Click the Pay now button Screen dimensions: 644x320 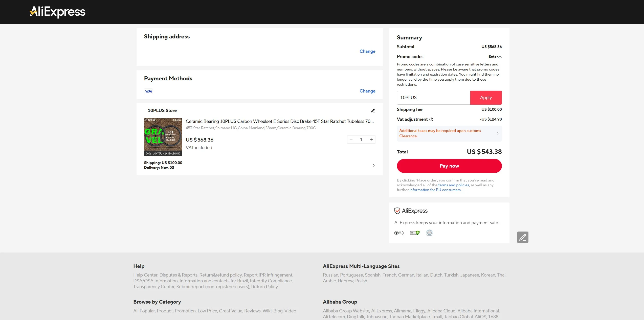tap(449, 166)
